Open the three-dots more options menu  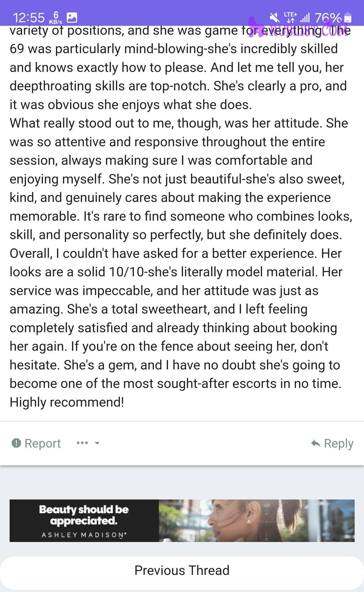click(x=82, y=443)
